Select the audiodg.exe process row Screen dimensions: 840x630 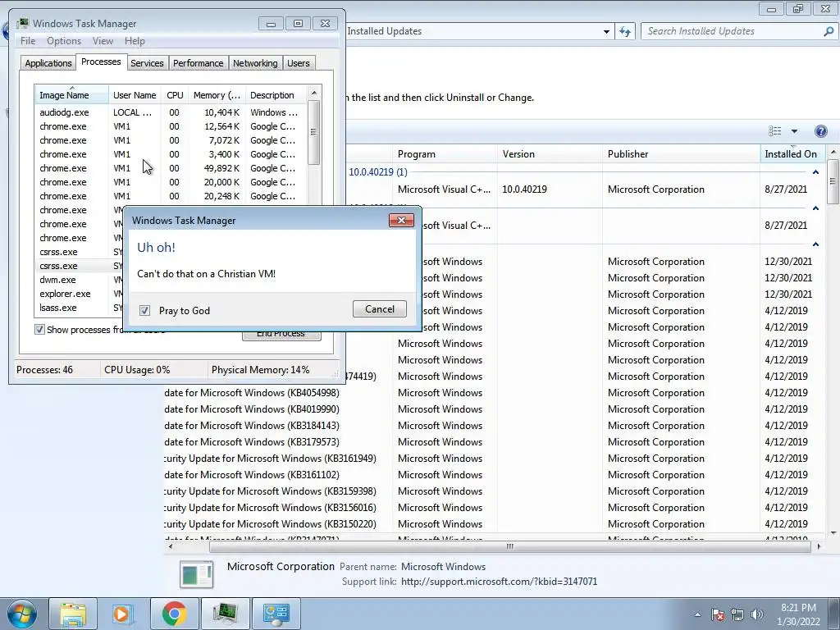point(171,112)
